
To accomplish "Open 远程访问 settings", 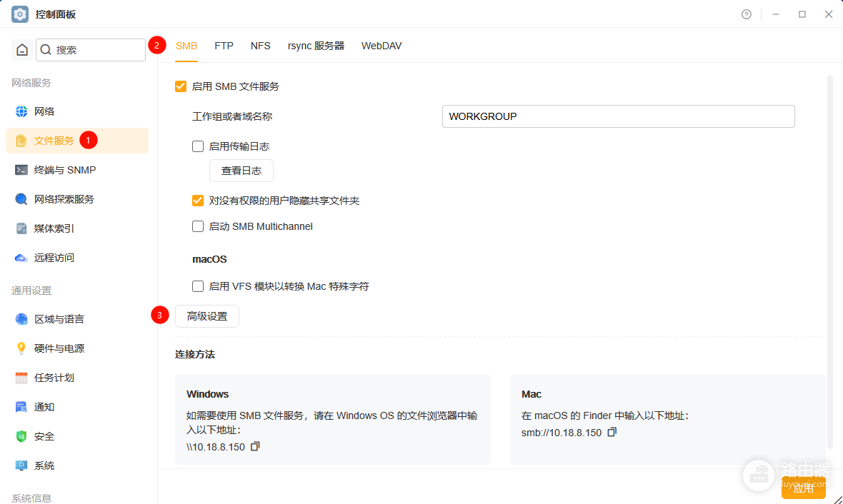I will pos(77,258).
